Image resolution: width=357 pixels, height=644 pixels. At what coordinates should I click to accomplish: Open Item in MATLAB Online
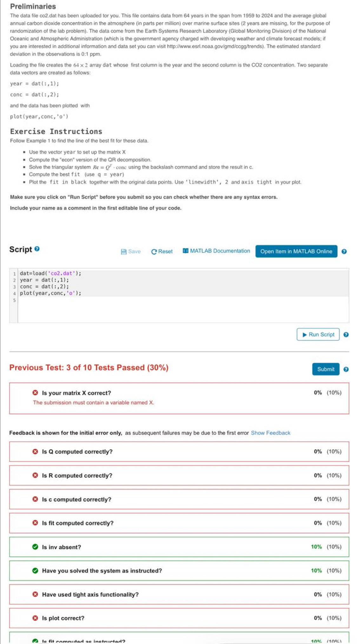(x=296, y=252)
